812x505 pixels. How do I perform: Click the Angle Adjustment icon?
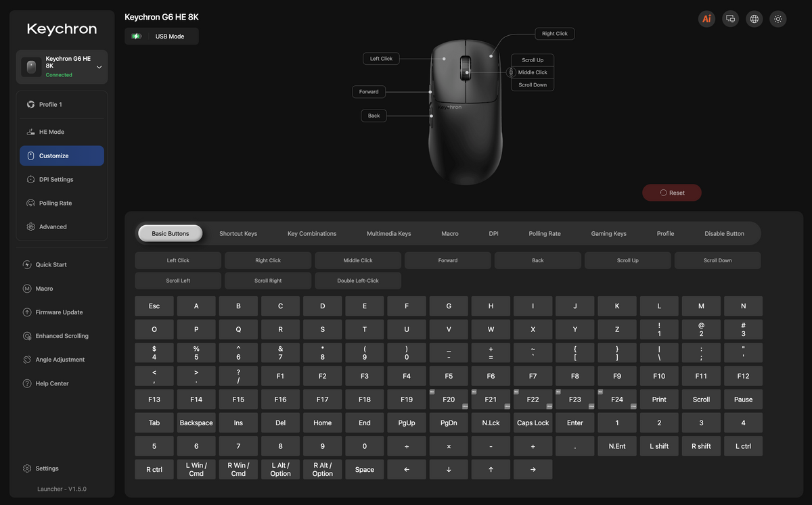coord(27,360)
